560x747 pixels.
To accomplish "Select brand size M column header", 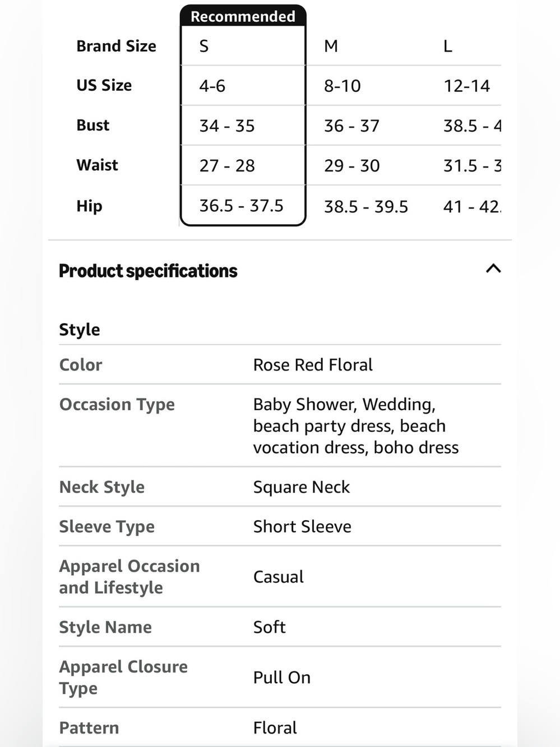I will [x=331, y=46].
